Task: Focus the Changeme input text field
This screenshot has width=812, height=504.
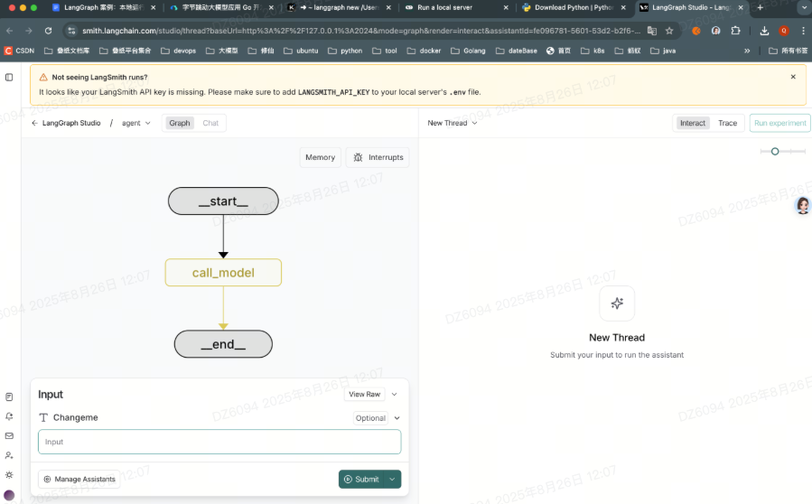Action: [x=219, y=442]
